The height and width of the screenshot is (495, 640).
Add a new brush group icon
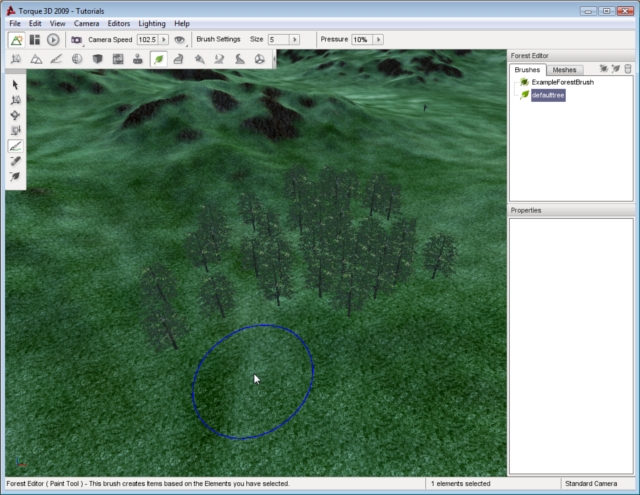604,69
